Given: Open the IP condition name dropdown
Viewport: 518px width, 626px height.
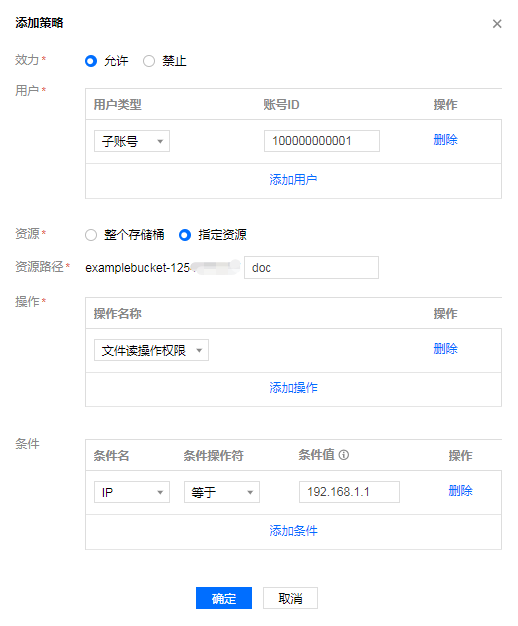Looking at the screenshot, I should pos(132,492).
